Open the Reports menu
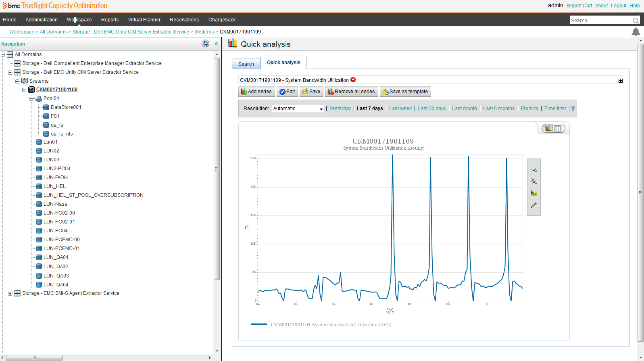The height and width of the screenshot is (361, 644). [110, 20]
